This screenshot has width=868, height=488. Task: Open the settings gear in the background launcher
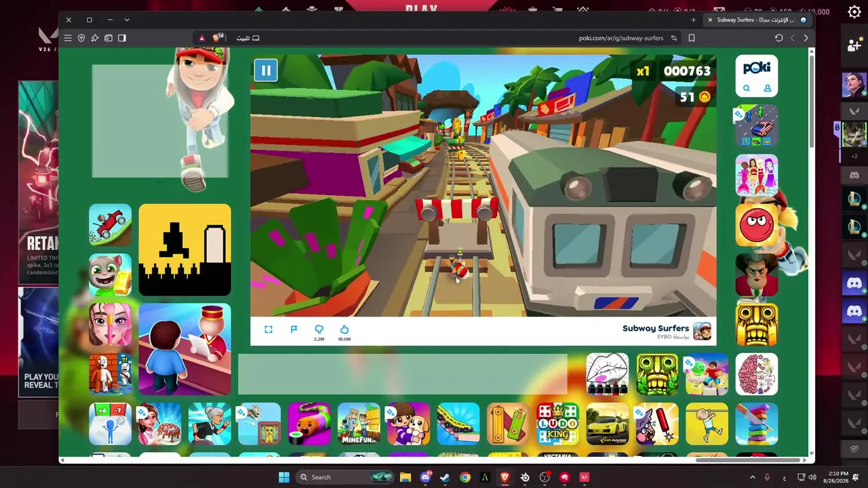854,12
